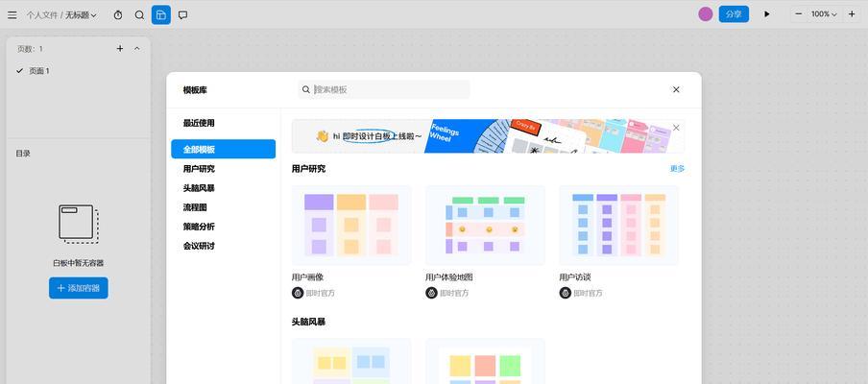Click author avatar under 用户体验地图
868x384 pixels.
coord(431,293)
